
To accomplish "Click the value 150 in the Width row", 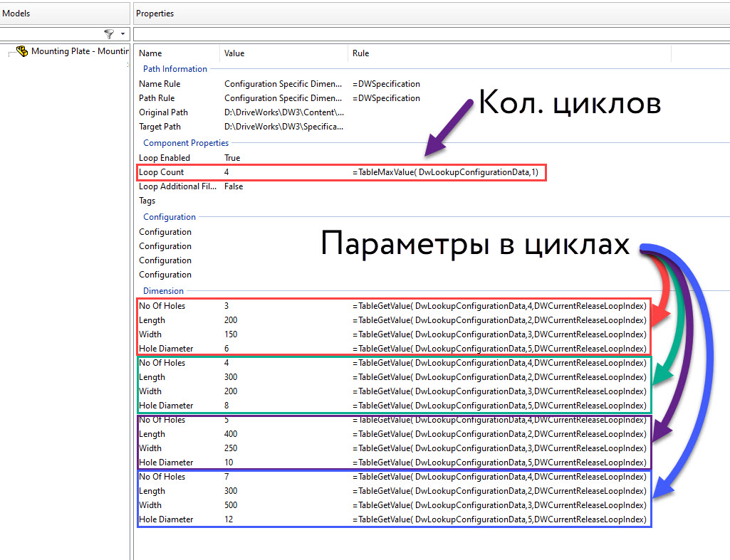I will pyautogui.click(x=231, y=334).
